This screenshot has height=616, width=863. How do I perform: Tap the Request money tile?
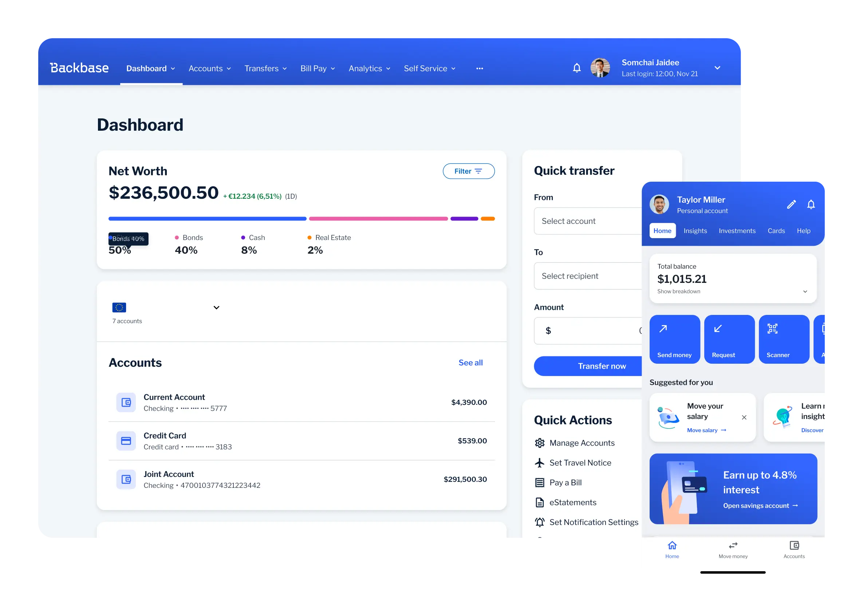coord(729,339)
